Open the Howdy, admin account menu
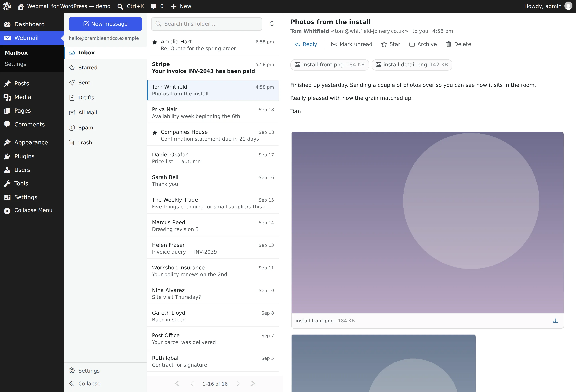 [x=548, y=6]
